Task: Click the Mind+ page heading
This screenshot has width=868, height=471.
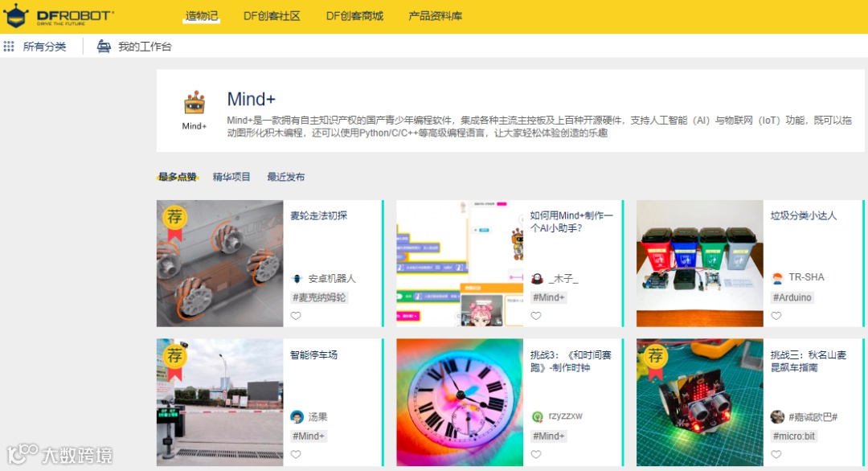Action: coord(252,100)
